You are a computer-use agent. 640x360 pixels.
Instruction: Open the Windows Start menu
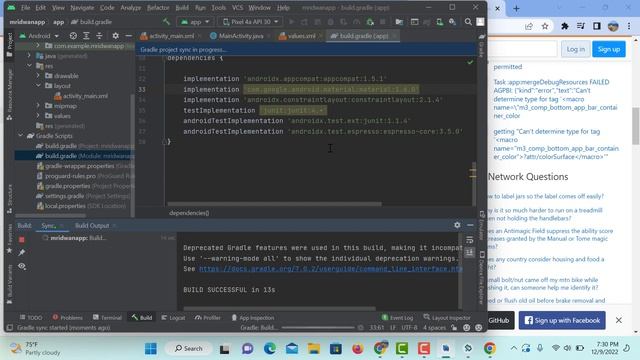[151, 349]
